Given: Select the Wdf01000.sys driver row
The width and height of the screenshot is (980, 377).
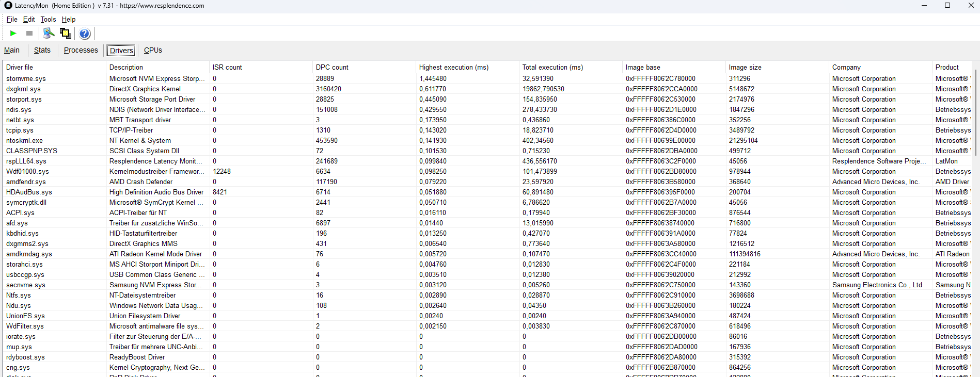Looking at the screenshot, I should 488,171.
